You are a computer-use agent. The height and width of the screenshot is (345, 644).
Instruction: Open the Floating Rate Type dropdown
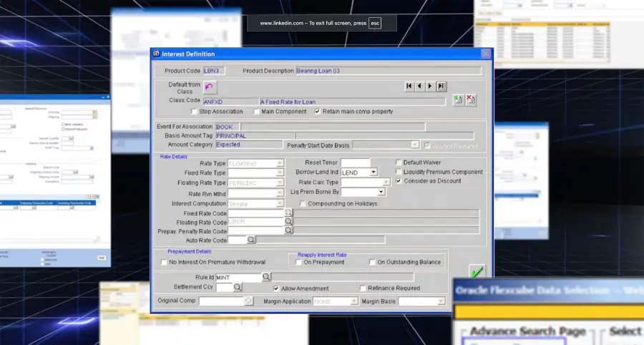(x=280, y=183)
